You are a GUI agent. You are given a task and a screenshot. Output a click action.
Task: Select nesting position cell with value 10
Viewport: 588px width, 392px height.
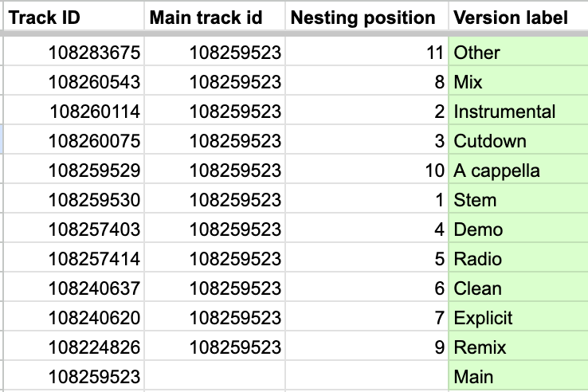tap(367, 170)
